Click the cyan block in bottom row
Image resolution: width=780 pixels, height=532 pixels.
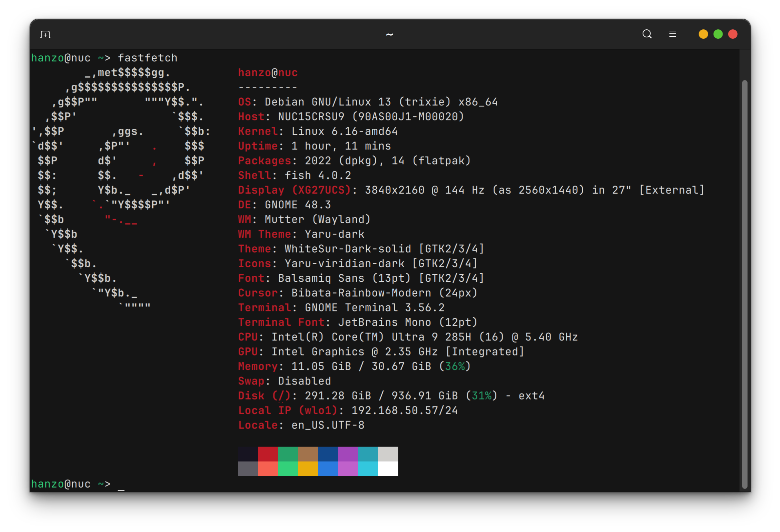pyautogui.click(x=368, y=468)
